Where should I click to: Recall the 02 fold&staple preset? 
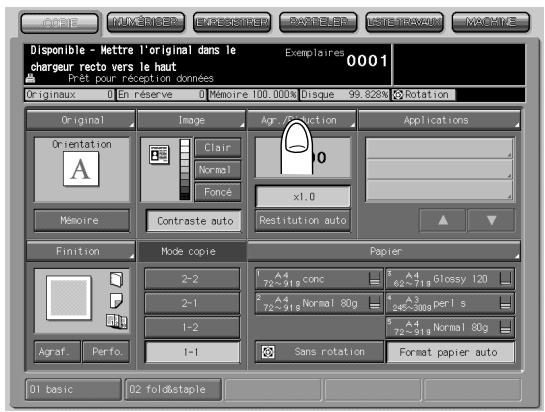[x=173, y=389]
